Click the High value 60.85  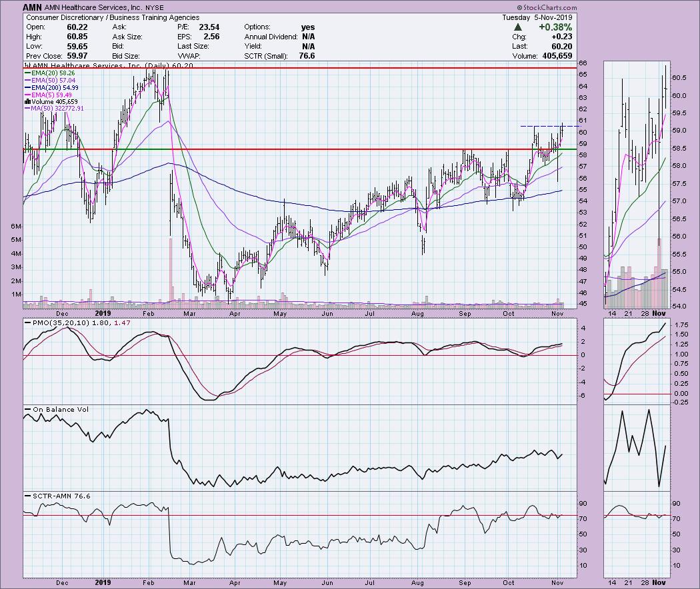[x=77, y=37]
